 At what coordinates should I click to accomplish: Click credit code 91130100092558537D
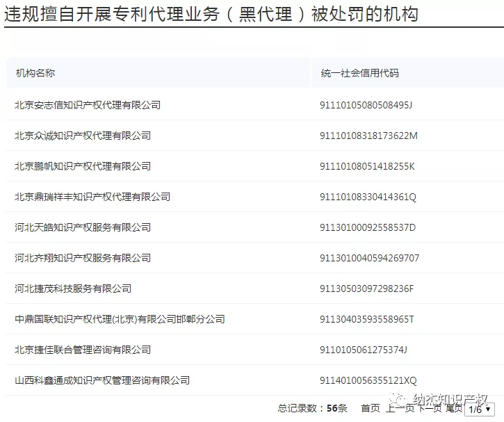pyautogui.click(x=367, y=227)
